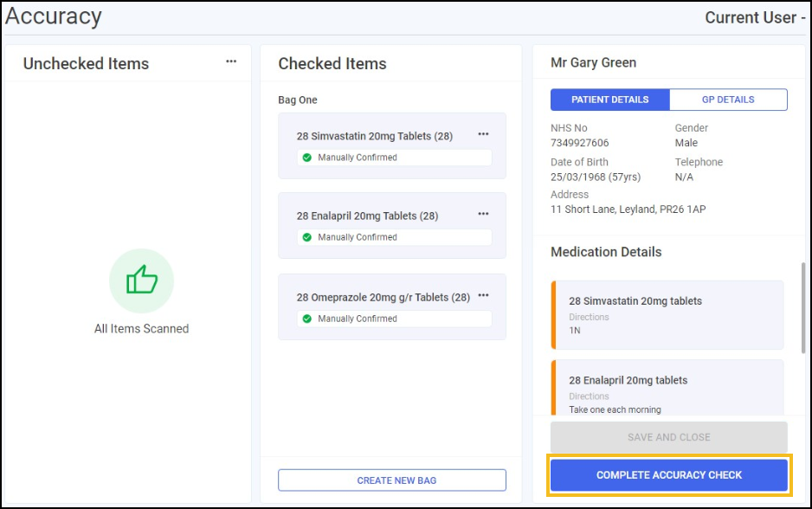Image resolution: width=812 pixels, height=509 pixels.
Task: Click the patient name Mr Gary Green
Action: [594, 62]
